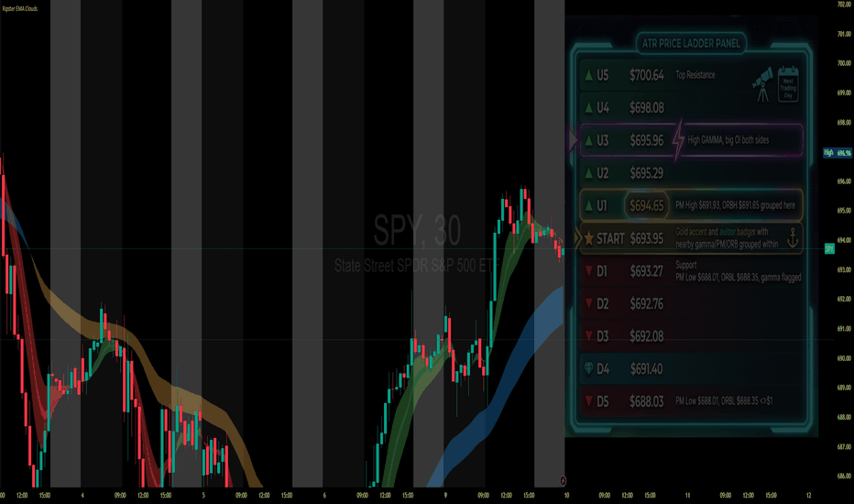
Task: Click the START level label
Action: point(610,238)
